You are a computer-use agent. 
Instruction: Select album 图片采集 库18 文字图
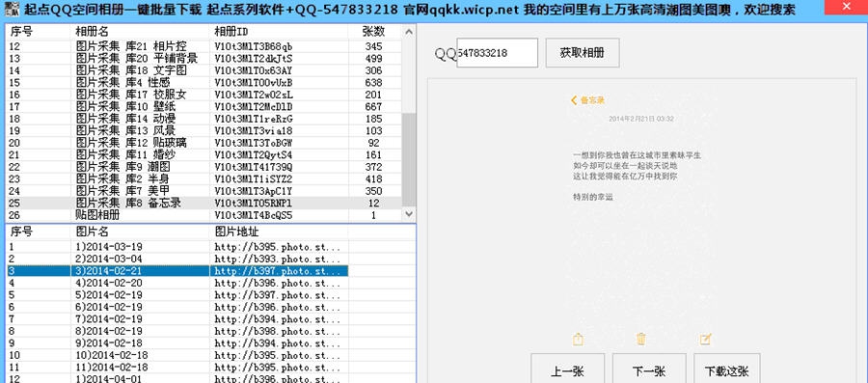click(131, 70)
